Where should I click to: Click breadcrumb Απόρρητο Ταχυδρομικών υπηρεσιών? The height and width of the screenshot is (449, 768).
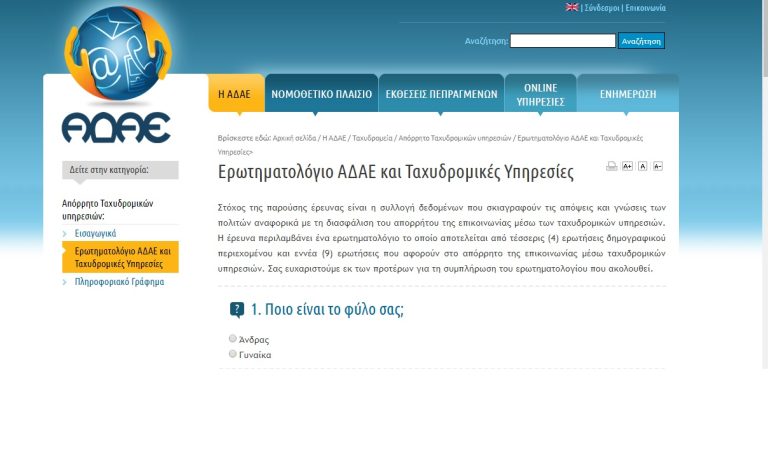click(x=455, y=138)
